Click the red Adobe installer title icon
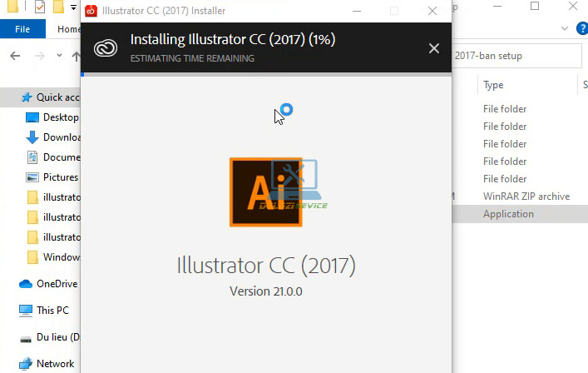The height and width of the screenshot is (373, 588). tap(91, 11)
